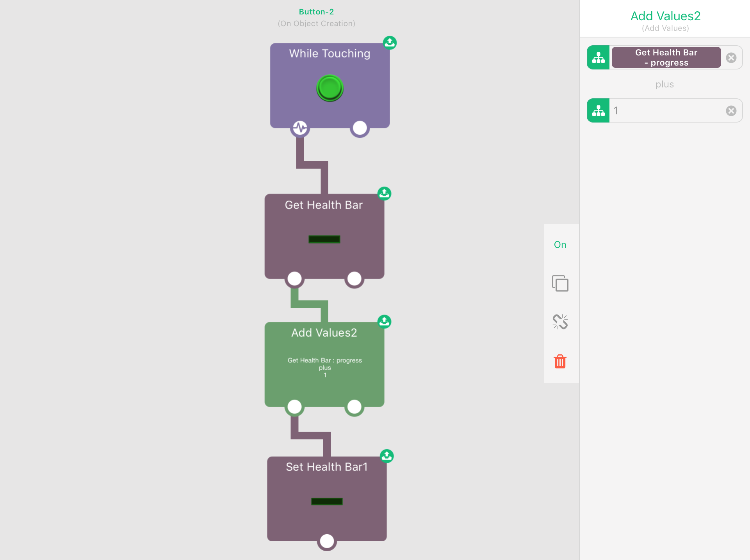Click the right output socket of While Touching
Image resolution: width=750 pixels, height=560 pixels.
click(360, 128)
